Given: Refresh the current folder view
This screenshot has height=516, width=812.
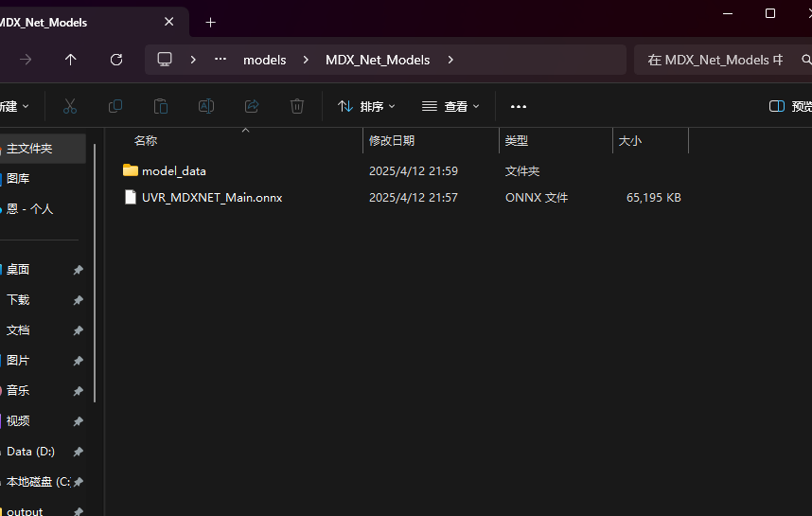Looking at the screenshot, I should [x=116, y=60].
